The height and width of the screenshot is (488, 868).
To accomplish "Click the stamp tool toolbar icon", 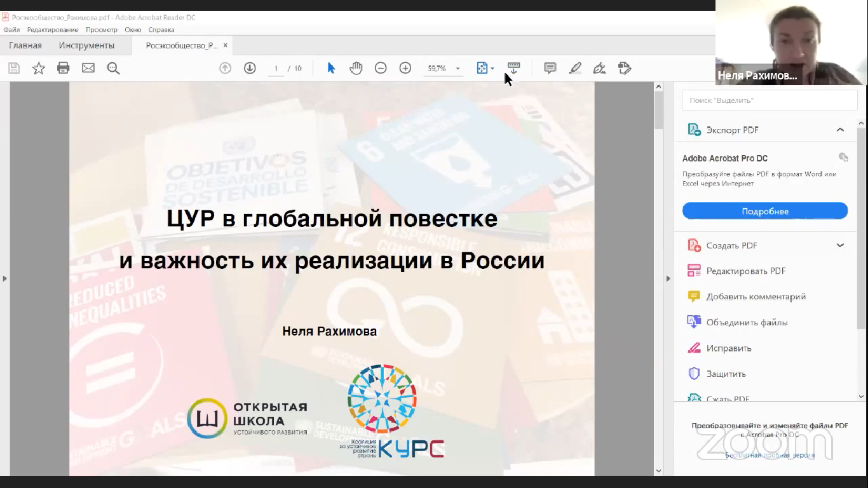I will click(625, 68).
